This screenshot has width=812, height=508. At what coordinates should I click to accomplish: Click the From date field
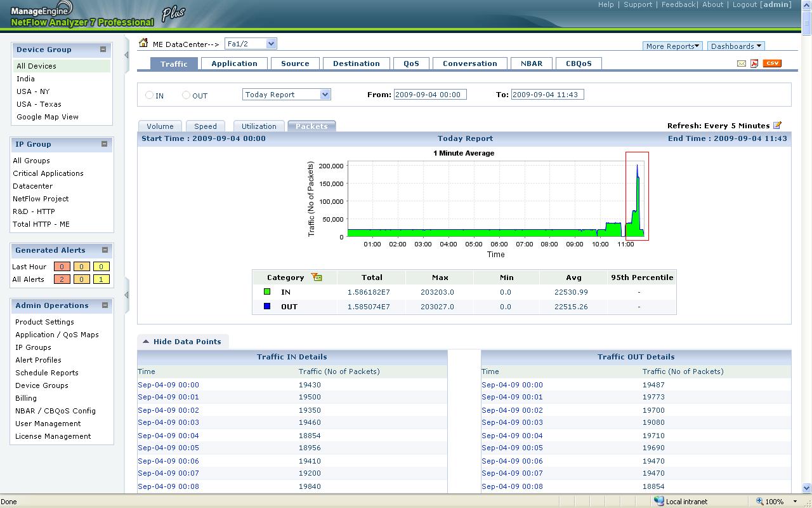pos(430,95)
